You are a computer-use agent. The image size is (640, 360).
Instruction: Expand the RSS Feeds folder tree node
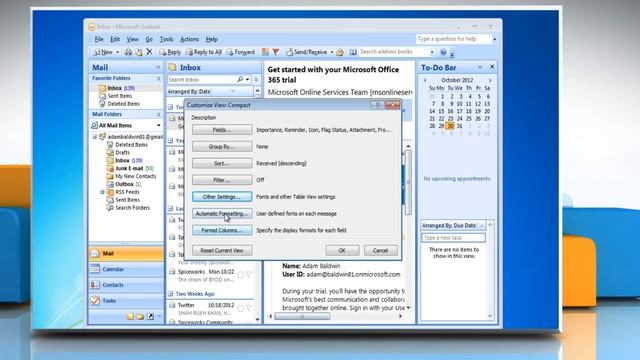[102, 192]
